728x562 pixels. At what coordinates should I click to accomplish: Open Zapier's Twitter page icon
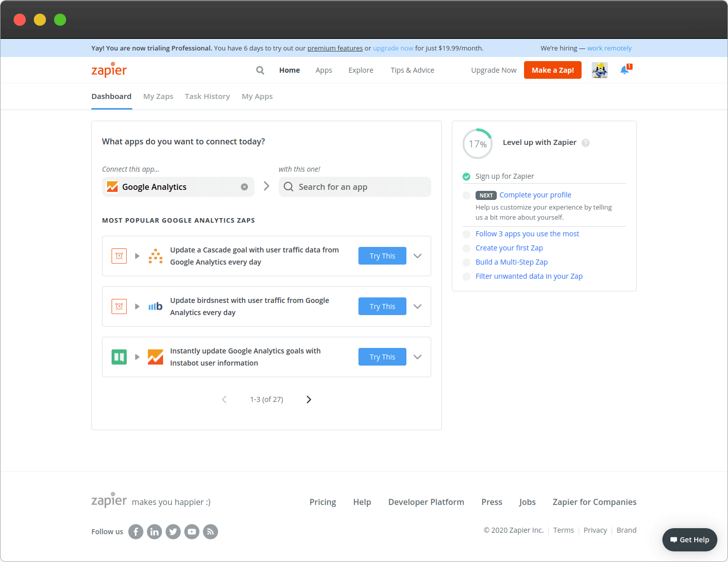[173, 532]
